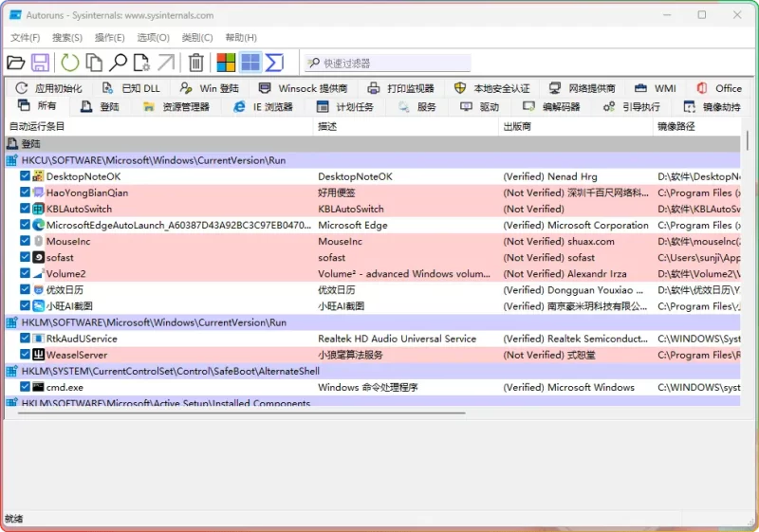Switch to the 计划任务 tab
Image resolution: width=759 pixels, height=532 pixels.
345,107
